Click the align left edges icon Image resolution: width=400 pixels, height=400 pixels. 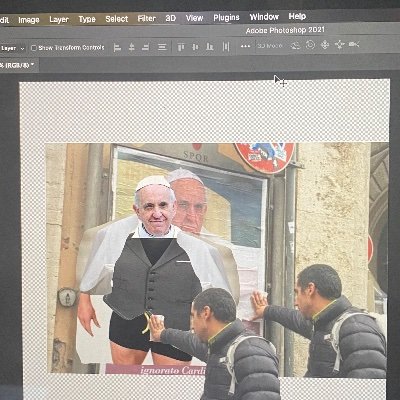point(117,47)
